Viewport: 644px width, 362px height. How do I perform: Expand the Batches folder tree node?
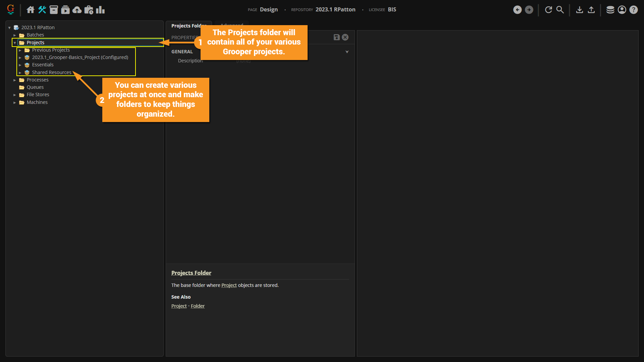[15, 35]
